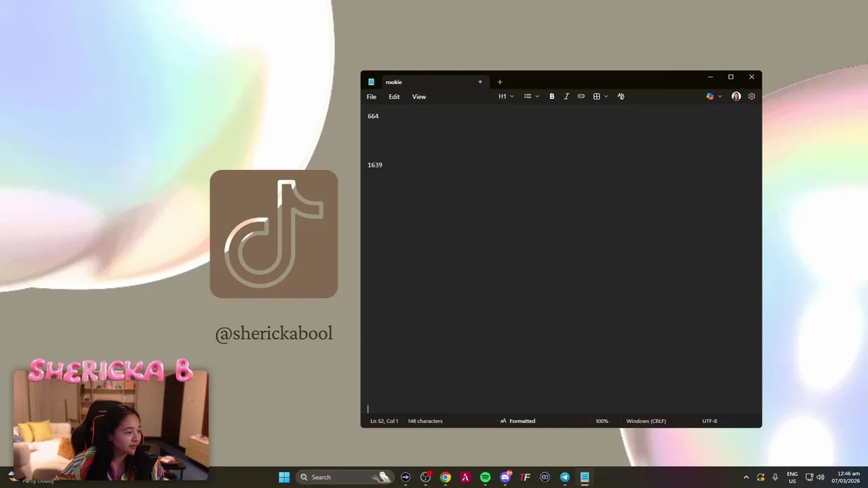Click the 148 characters count
The width and height of the screenshot is (868, 488).
point(425,421)
